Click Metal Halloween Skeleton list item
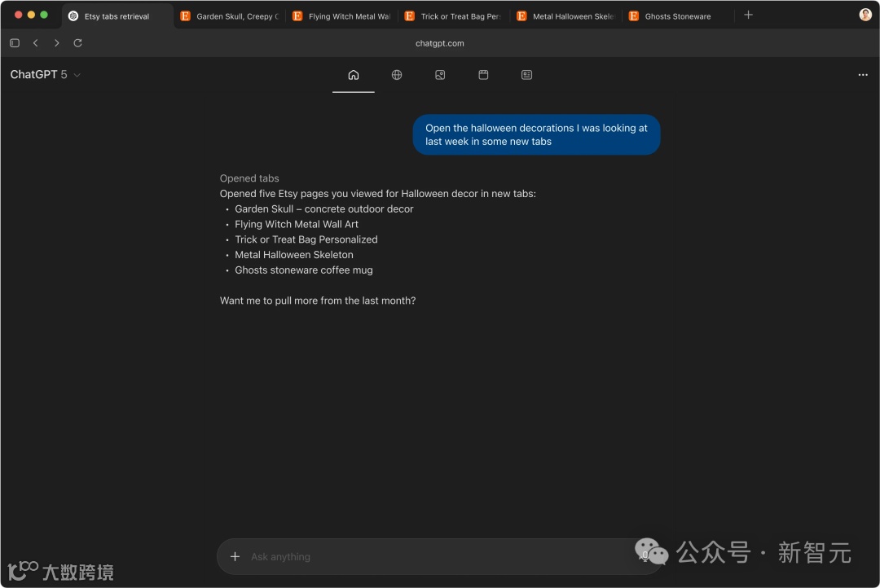This screenshot has width=880, height=588. [294, 255]
